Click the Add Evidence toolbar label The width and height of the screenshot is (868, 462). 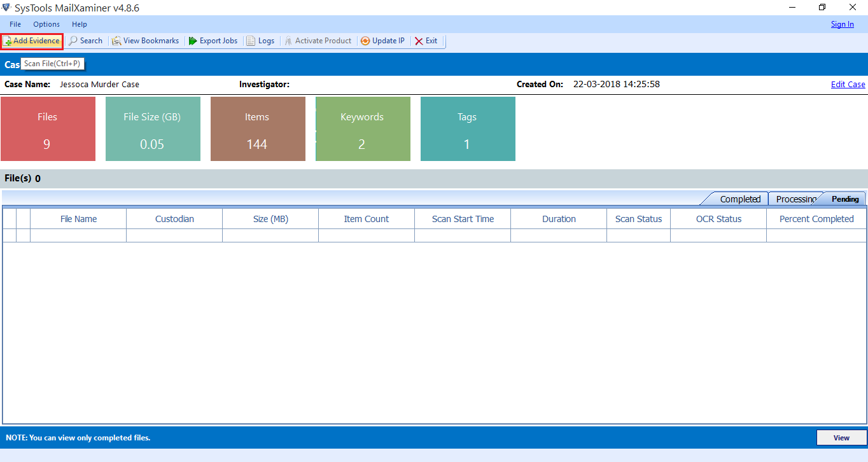(x=36, y=41)
